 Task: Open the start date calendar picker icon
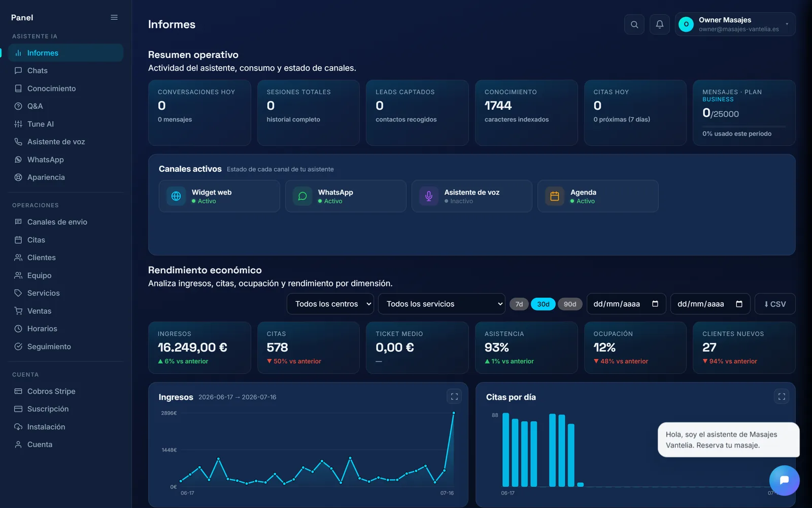coord(655,304)
